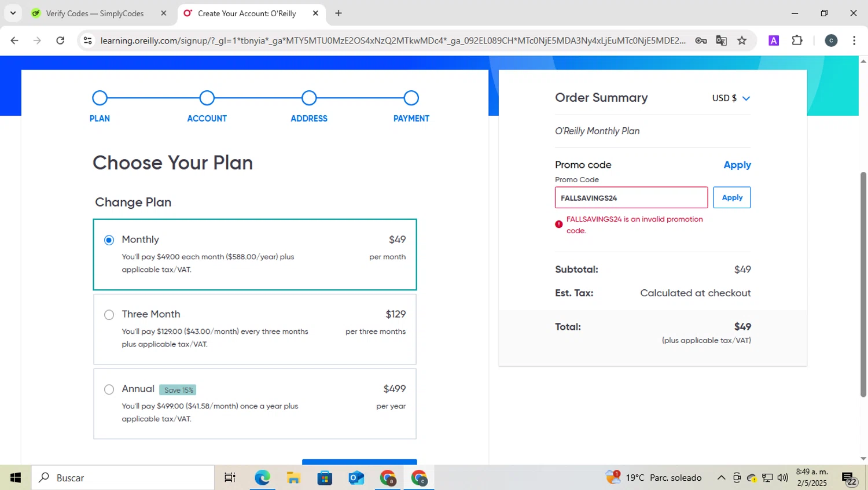Click the Buscar taskbar search box
This screenshot has width=868, height=490.
[x=123, y=478]
